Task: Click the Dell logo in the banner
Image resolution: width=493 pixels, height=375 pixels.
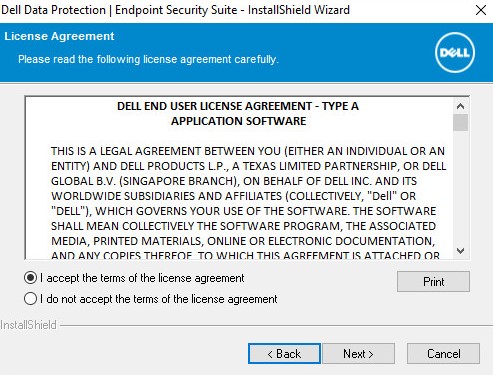Action: 455,53
